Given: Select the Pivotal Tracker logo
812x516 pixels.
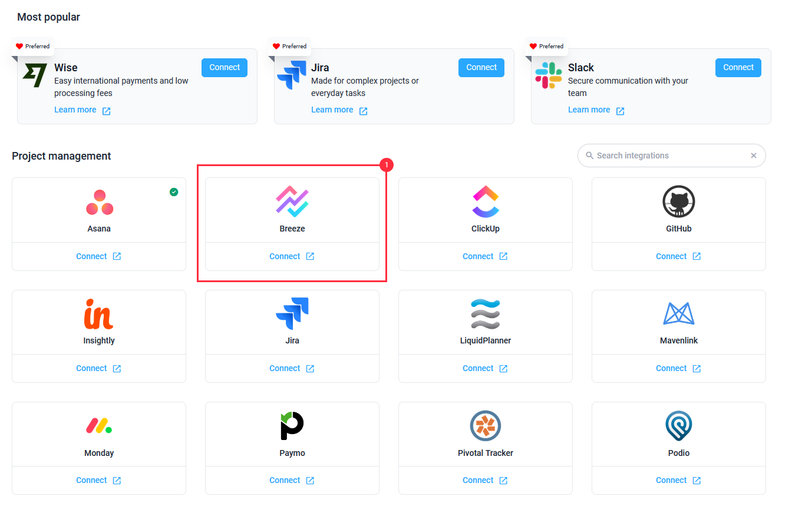Looking at the screenshot, I should [486, 426].
